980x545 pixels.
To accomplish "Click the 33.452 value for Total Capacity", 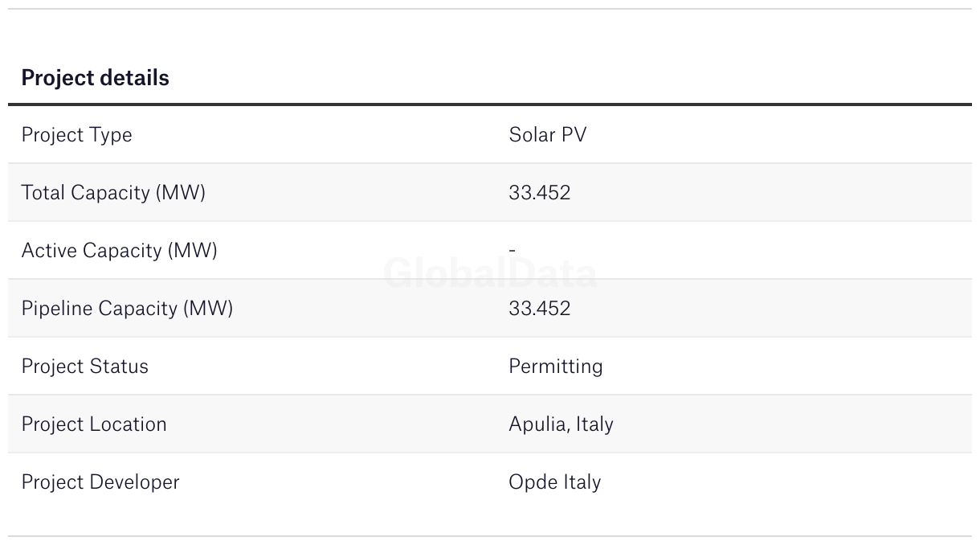I will pos(539,193).
